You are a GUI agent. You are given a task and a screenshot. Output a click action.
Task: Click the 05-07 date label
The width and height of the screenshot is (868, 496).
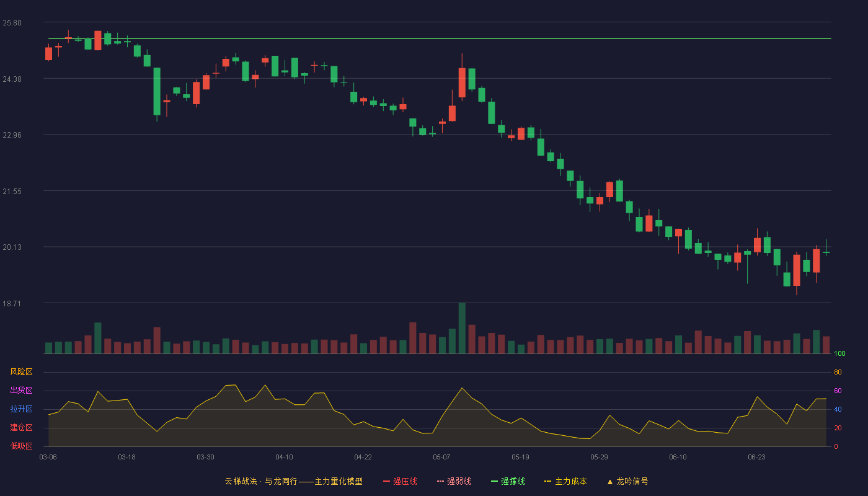pos(441,457)
